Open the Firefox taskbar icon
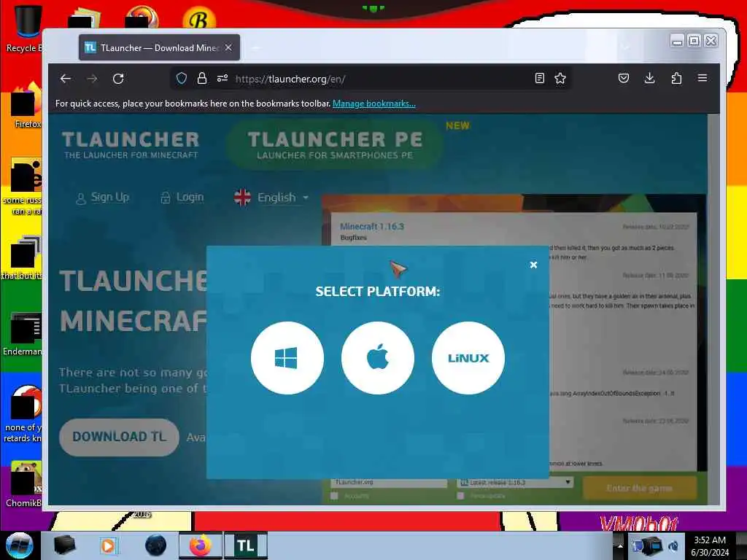 (x=201, y=545)
